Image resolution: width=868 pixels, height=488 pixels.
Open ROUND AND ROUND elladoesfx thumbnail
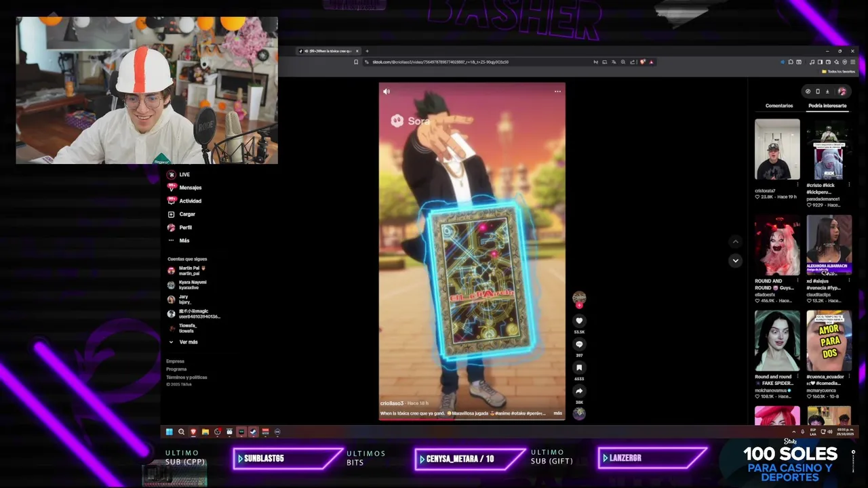(777, 245)
